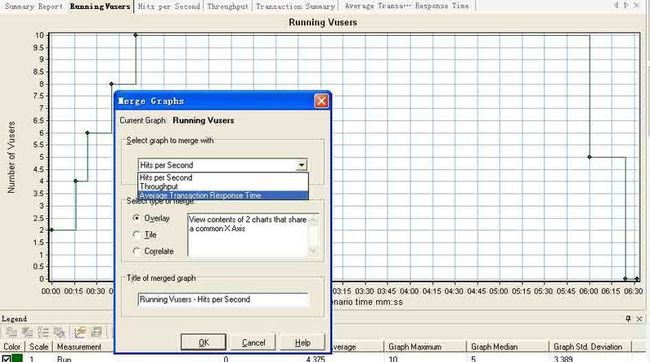This screenshot has height=362, width=650.
Task: Click the data point at 8 Vusers
Action: coord(111,84)
